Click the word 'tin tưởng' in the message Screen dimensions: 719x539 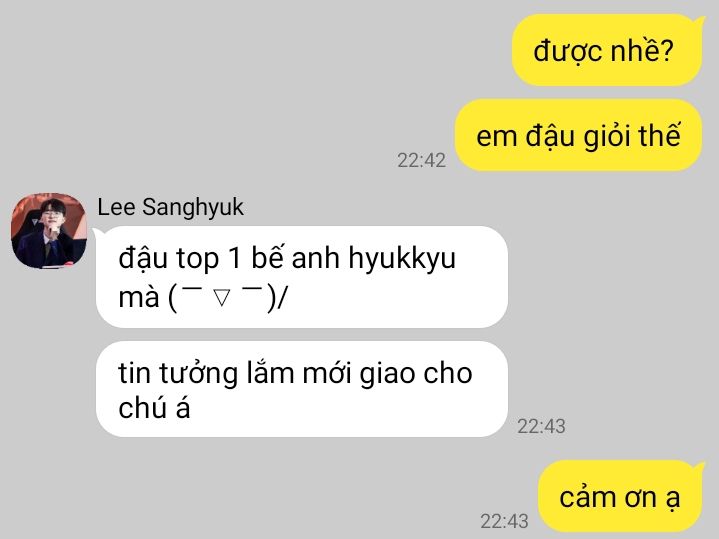[178, 373]
